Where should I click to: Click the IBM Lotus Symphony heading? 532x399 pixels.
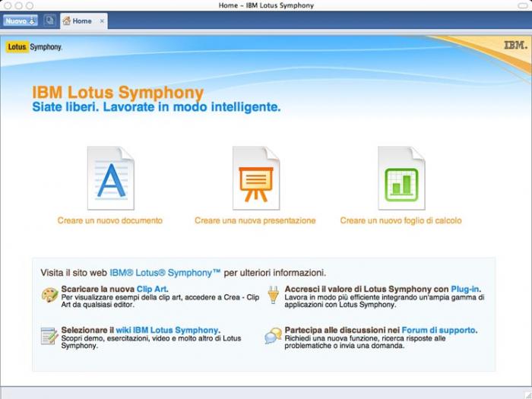click(x=118, y=92)
